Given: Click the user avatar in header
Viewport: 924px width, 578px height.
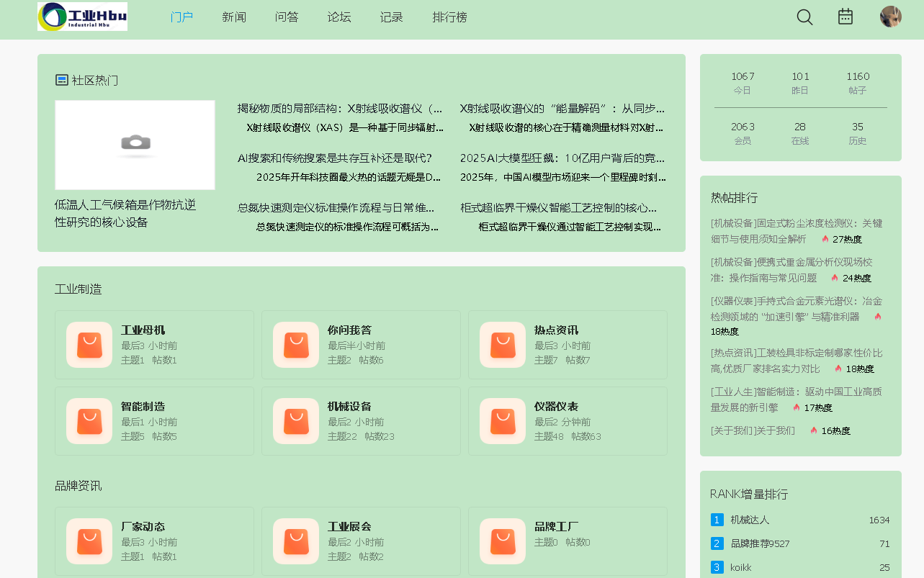Looking at the screenshot, I should pyautogui.click(x=890, y=17).
